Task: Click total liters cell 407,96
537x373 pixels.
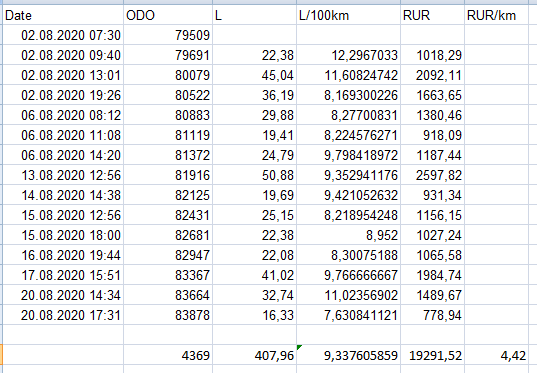Action: point(254,355)
